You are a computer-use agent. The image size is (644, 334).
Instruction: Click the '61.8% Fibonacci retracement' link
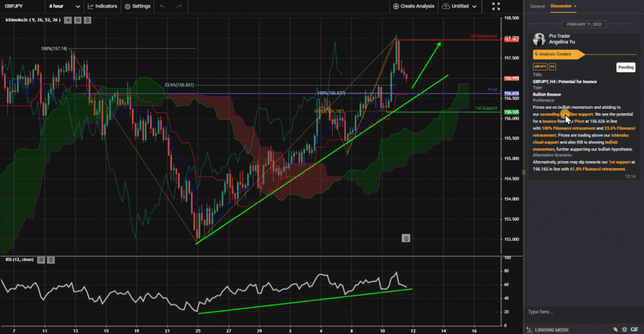tap(597, 169)
